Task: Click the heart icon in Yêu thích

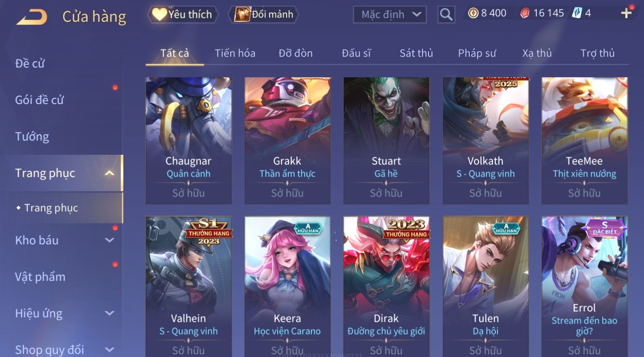Action: 159,15
